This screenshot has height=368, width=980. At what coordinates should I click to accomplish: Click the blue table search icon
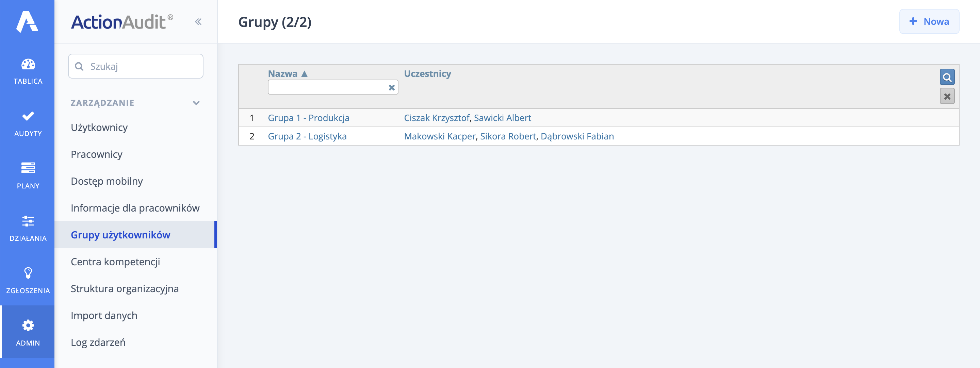coord(947,77)
